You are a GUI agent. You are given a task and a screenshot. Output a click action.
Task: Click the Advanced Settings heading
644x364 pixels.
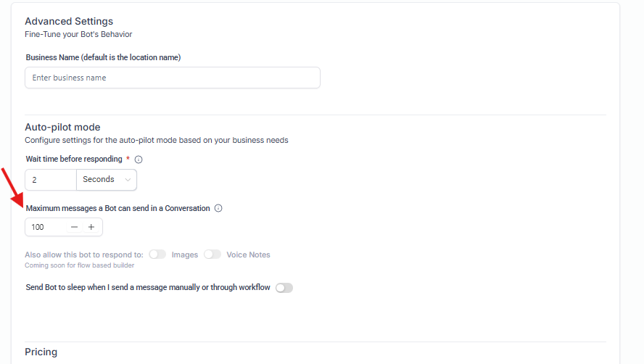tap(69, 21)
